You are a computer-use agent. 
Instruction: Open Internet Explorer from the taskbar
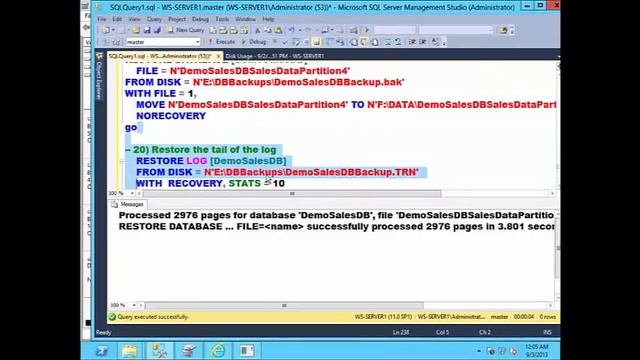218,351
